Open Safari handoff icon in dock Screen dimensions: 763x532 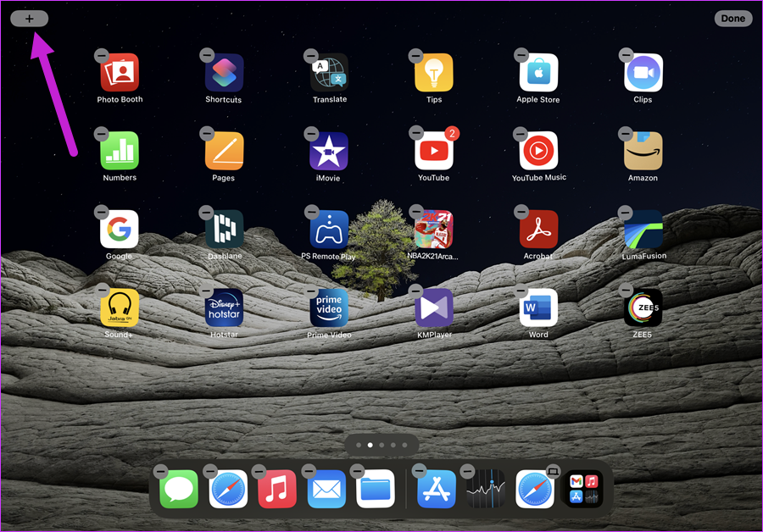coord(535,489)
